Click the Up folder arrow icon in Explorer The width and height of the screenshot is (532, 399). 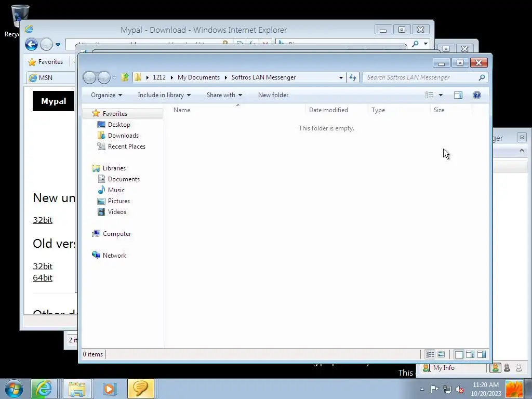click(125, 77)
